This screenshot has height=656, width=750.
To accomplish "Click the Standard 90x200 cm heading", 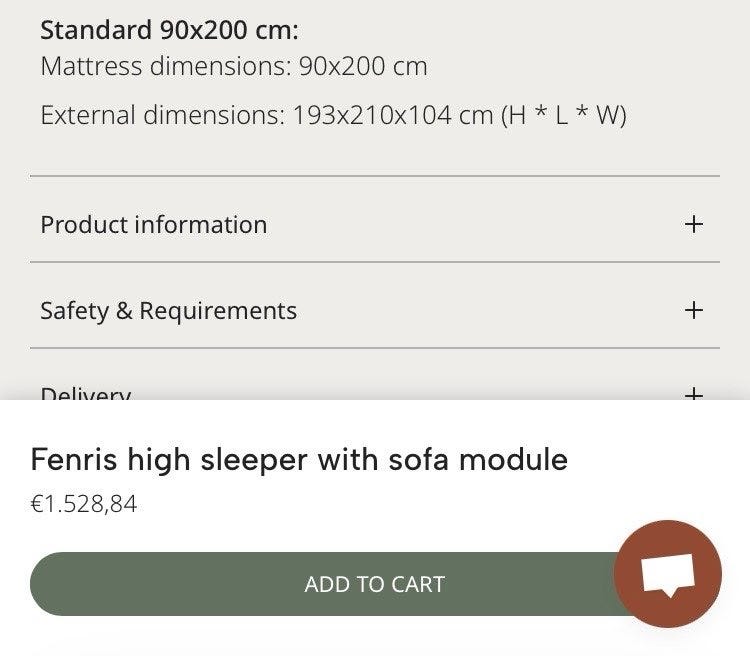I will click(x=169, y=29).
